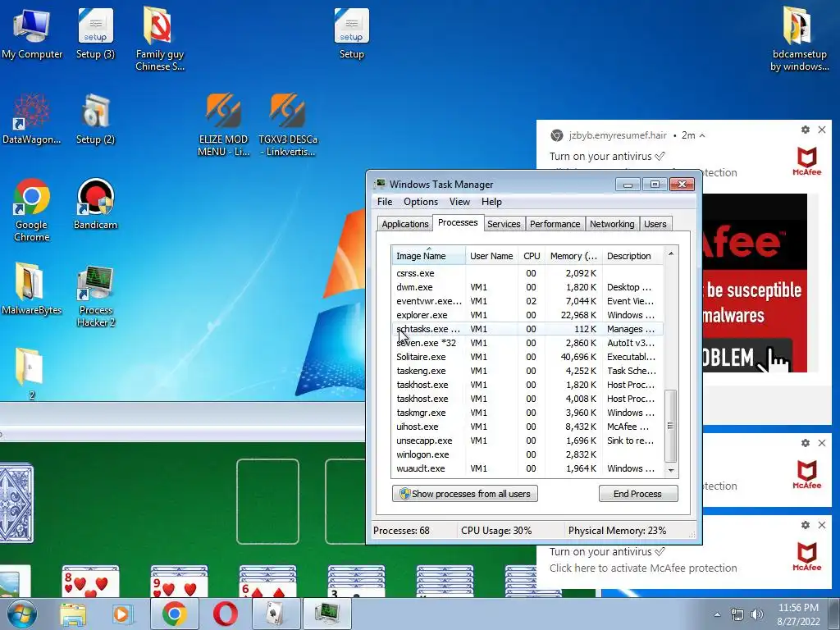Sort by User Name column
Viewport: 840px width, 630px height.
point(491,256)
